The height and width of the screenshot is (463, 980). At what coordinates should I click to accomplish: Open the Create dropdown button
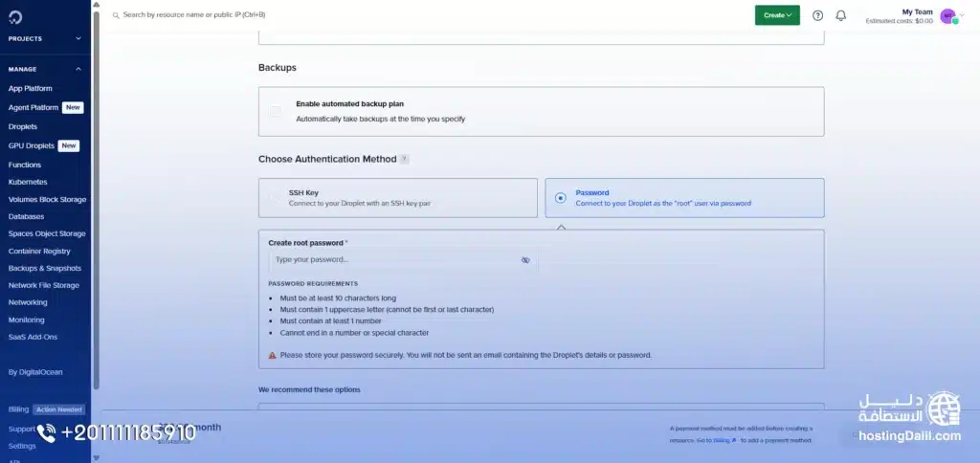point(777,15)
